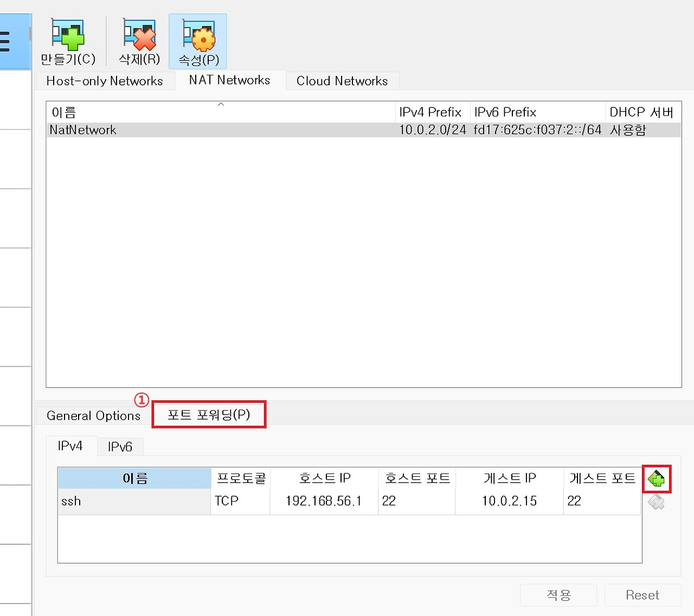The width and height of the screenshot is (694, 616).
Task: Remove the ssh forwarding rule
Action: pos(657,502)
